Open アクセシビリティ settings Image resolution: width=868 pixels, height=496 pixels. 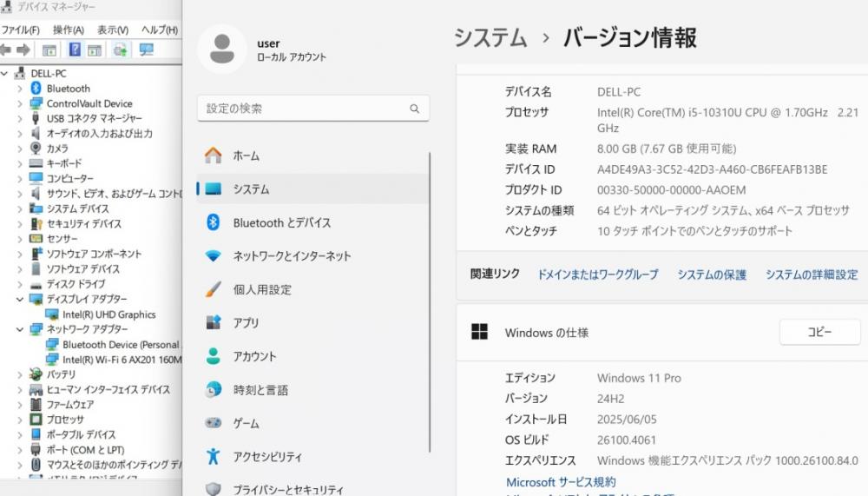(312, 457)
